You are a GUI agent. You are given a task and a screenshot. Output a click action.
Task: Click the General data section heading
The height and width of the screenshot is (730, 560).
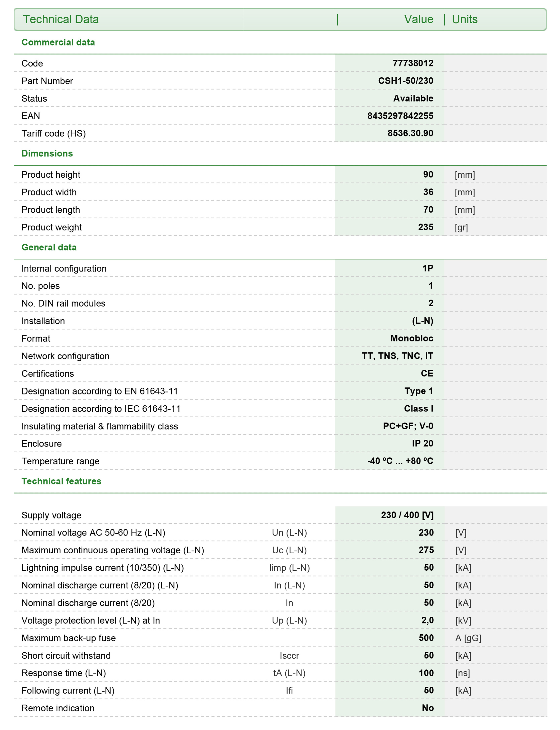tap(49, 247)
